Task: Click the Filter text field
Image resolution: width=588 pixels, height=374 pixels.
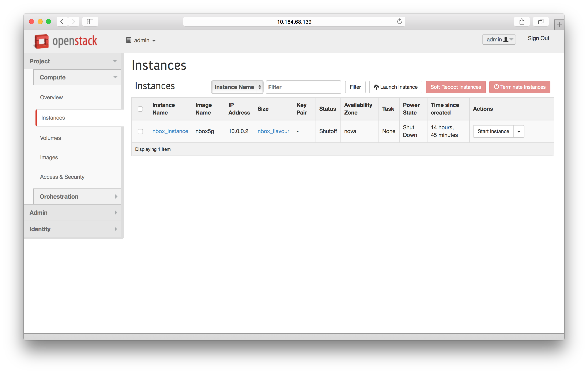Action: 303,87
